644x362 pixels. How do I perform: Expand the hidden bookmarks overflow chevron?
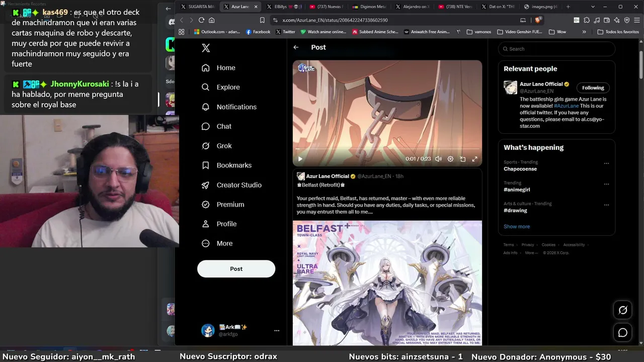[x=584, y=32]
